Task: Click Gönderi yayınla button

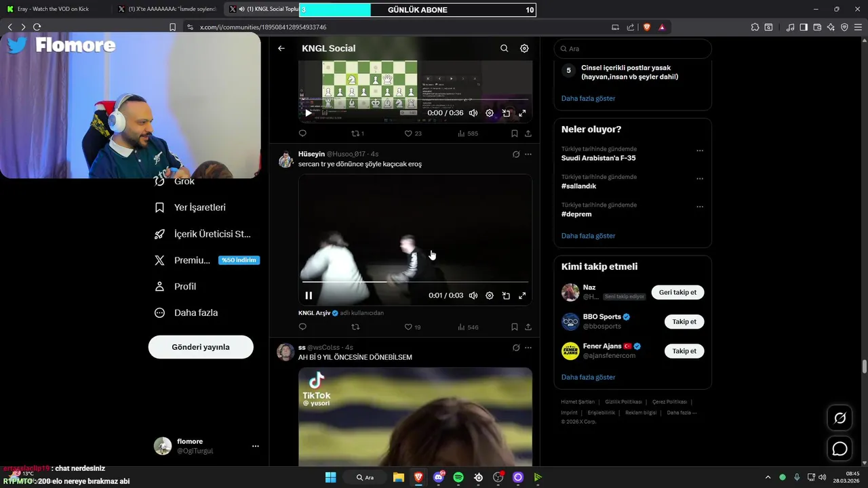Action: (201, 347)
